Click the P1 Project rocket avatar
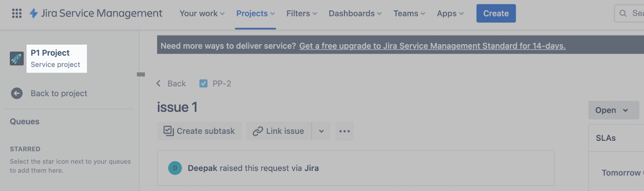 [17, 59]
